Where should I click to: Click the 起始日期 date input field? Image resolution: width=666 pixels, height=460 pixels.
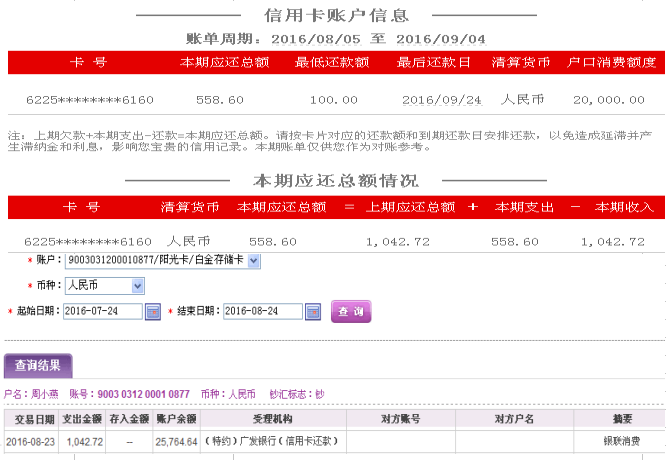pos(103,311)
